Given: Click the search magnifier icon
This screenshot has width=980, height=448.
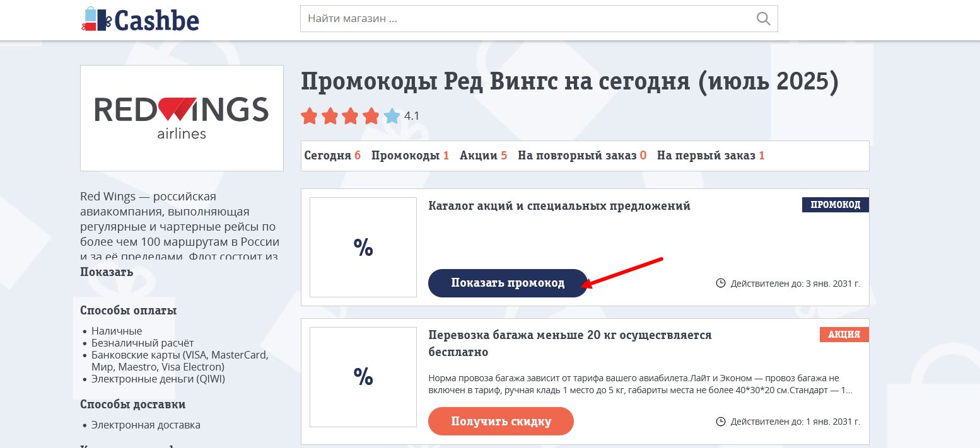Looking at the screenshot, I should coord(763,19).
